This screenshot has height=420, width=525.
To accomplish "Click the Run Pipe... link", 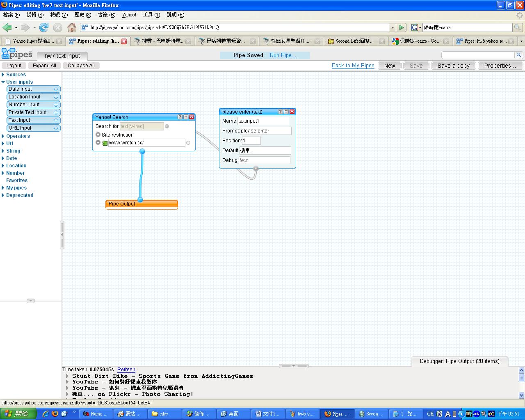I will (283, 55).
